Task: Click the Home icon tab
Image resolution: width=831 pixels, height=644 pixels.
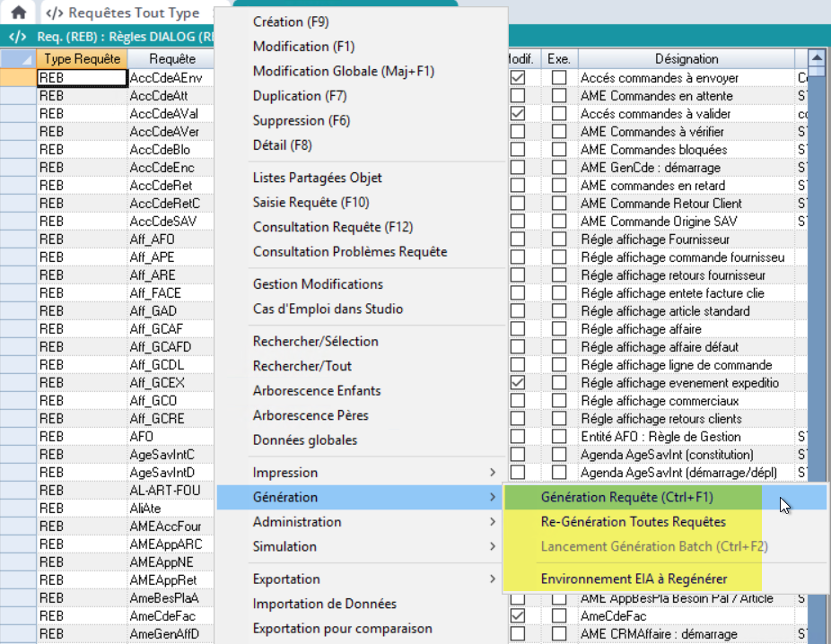Action: tap(18, 13)
